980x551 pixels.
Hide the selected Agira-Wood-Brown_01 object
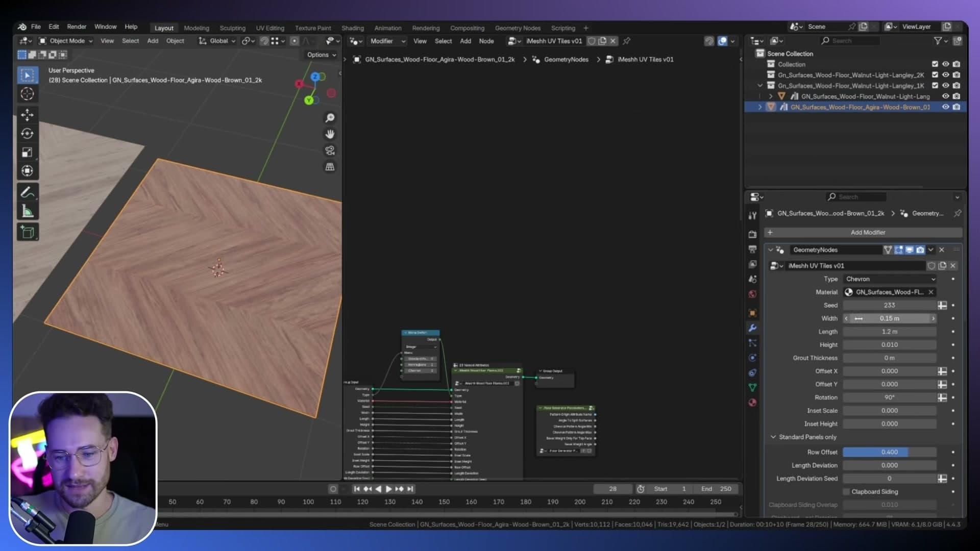[945, 107]
